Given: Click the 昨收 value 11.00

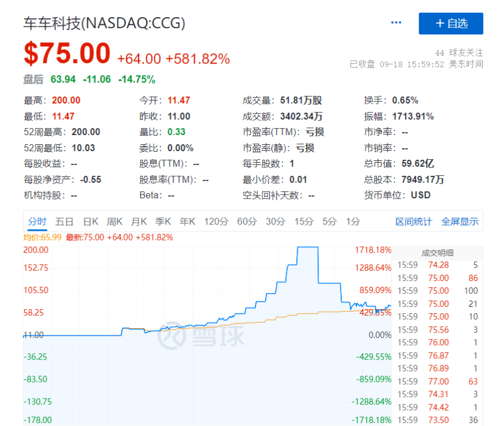Looking at the screenshot, I should 179,116.
